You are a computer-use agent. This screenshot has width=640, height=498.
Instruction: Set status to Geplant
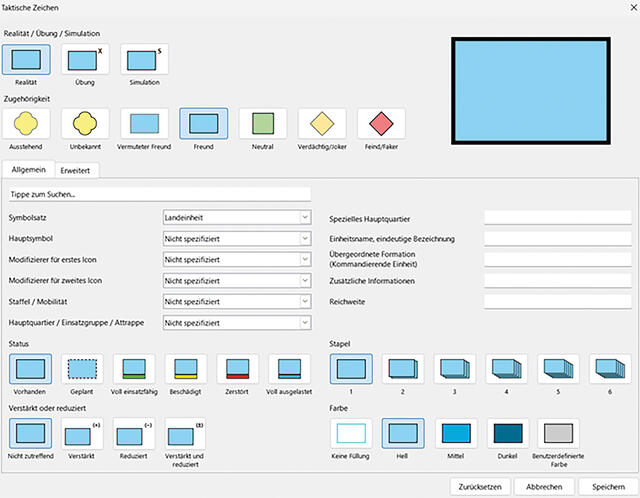pos(82,369)
